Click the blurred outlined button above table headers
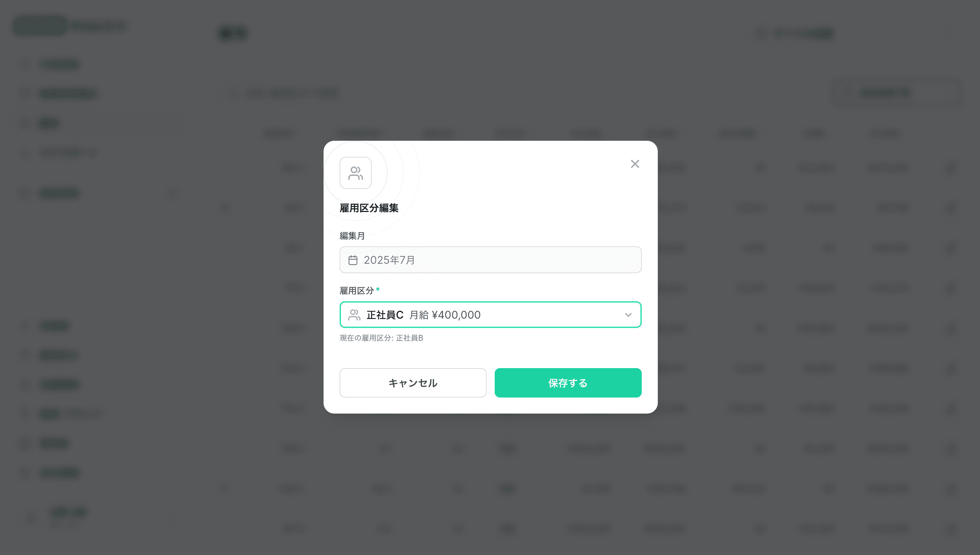 point(895,93)
